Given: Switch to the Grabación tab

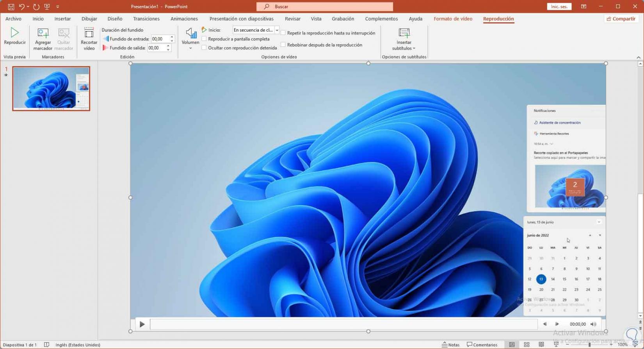Looking at the screenshot, I should pyautogui.click(x=343, y=19).
